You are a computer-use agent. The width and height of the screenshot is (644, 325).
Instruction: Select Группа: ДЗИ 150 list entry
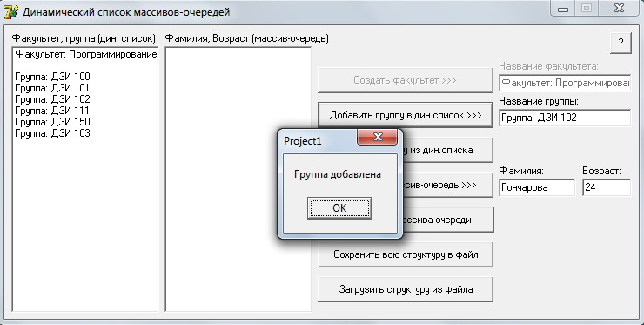click(52, 122)
